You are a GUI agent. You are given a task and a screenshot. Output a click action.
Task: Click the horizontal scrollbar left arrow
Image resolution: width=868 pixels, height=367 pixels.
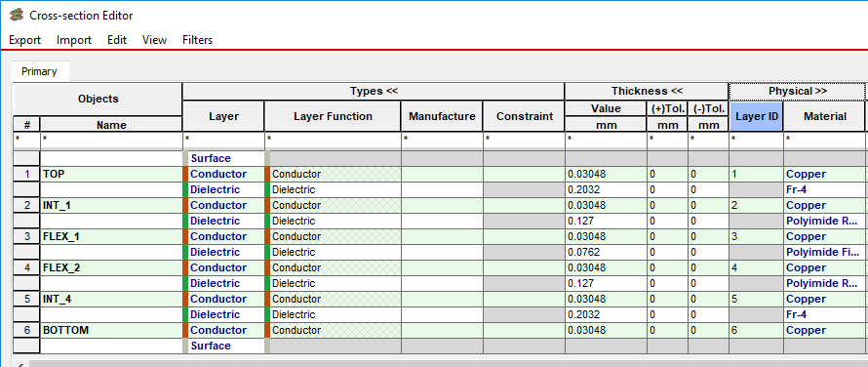pyautogui.click(x=21, y=364)
